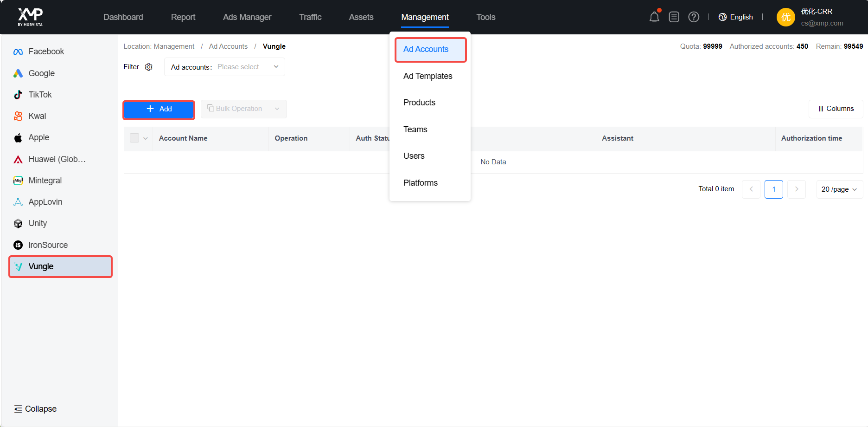The height and width of the screenshot is (427, 868).
Task: Click the Facebook icon in sidebar
Action: point(18,52)
